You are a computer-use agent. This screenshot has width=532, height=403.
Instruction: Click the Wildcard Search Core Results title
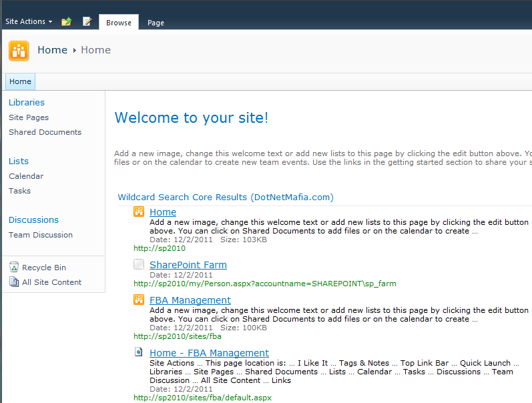[x=226, y=197]
